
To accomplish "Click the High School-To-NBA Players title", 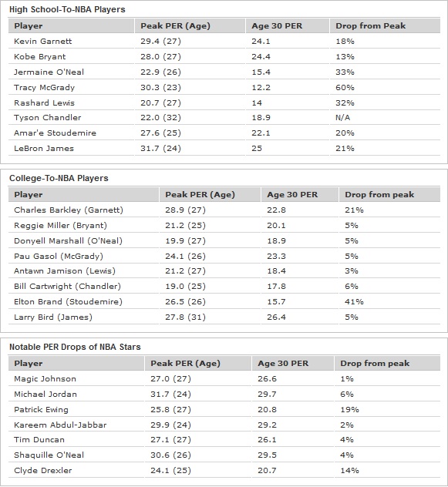I will click(67, 9).
